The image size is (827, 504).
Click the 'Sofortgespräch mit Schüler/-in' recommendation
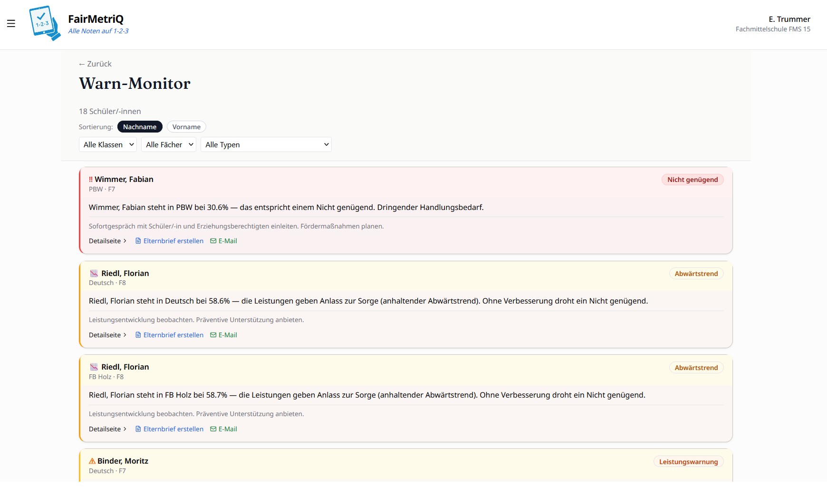tap(236, 226)
